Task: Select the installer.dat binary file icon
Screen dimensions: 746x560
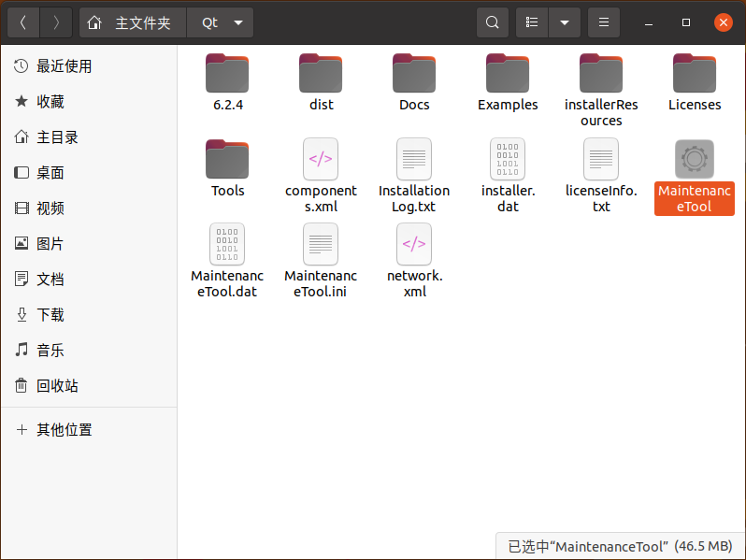Action: [x=508, y=159]
